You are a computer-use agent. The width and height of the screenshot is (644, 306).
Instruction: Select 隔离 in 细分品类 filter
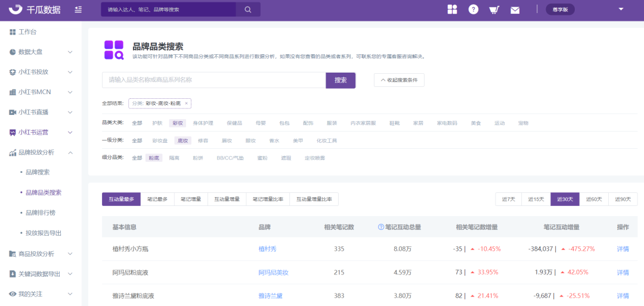tap(174, 158)
